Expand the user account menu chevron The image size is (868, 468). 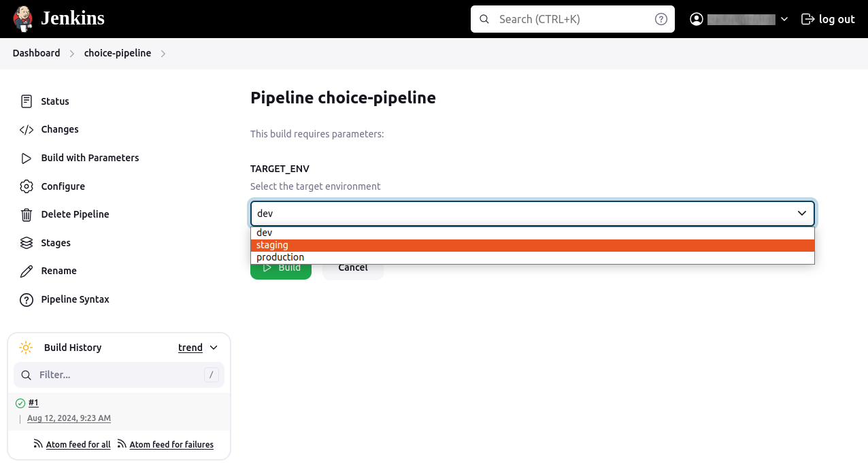point(784,19)
